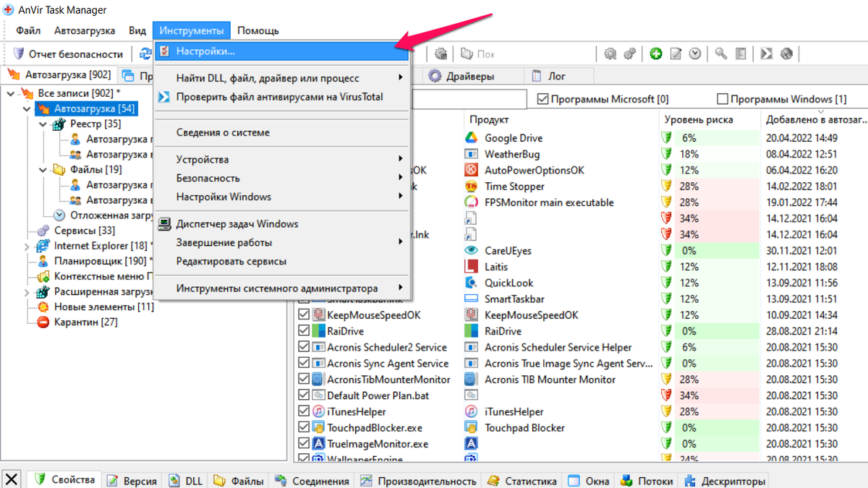Click the iTunesHelper music icon in Product column
The height and width of the screenshot is (488, 868).
coord(472,411)
